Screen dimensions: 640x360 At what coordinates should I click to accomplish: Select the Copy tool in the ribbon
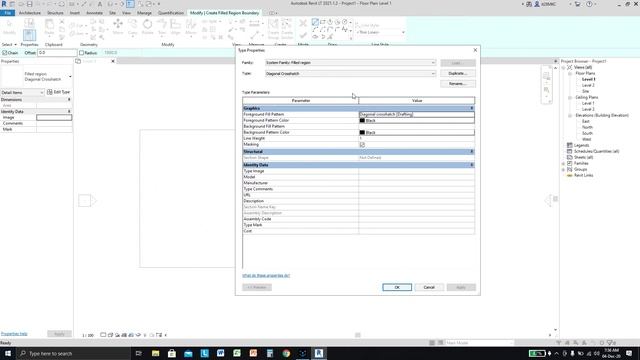click(133, 27)
